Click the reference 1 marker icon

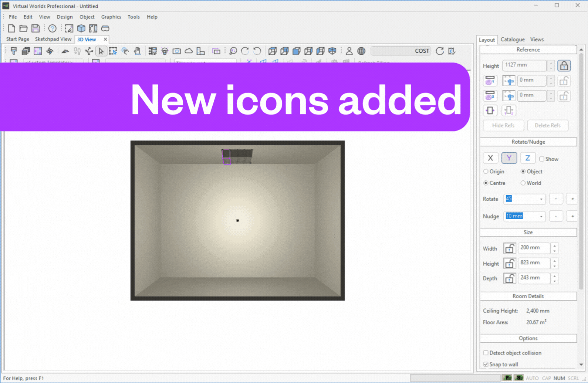pos(490,81)
